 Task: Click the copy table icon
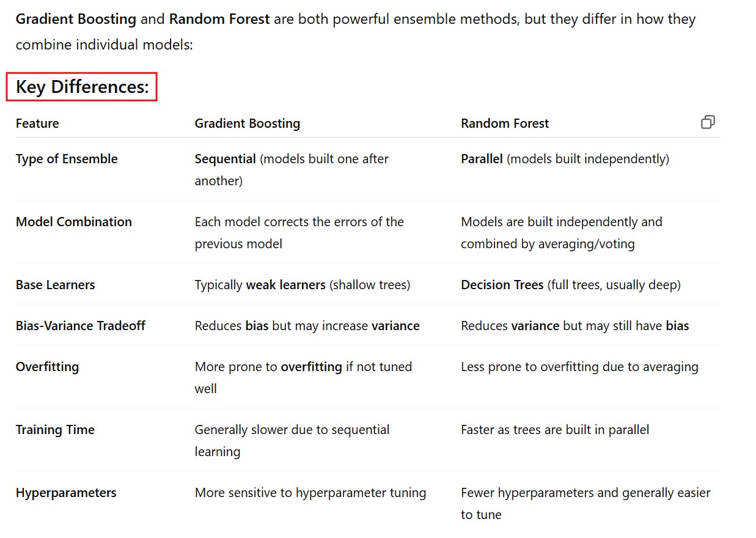708,122
